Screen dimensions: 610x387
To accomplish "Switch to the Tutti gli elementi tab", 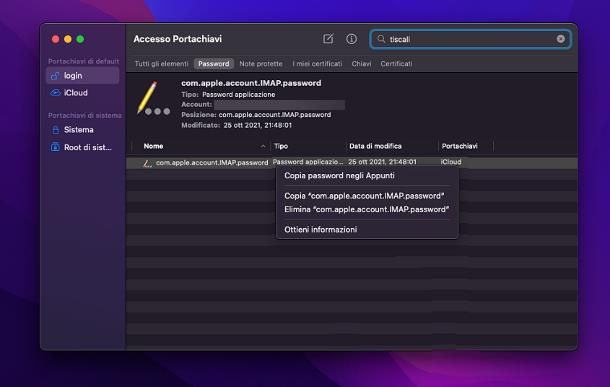I will pyautogui.click(x=161, y=64).
